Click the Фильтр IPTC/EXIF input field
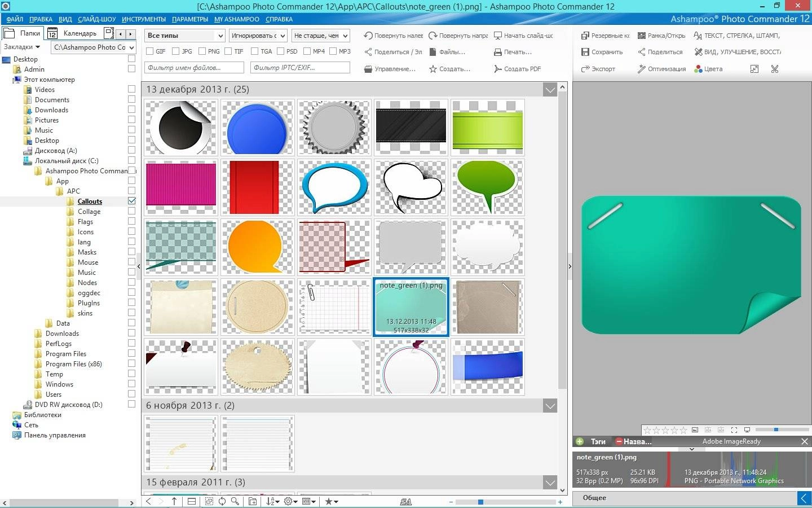Screen dimensions: 812x508 (x=300, y=68)
